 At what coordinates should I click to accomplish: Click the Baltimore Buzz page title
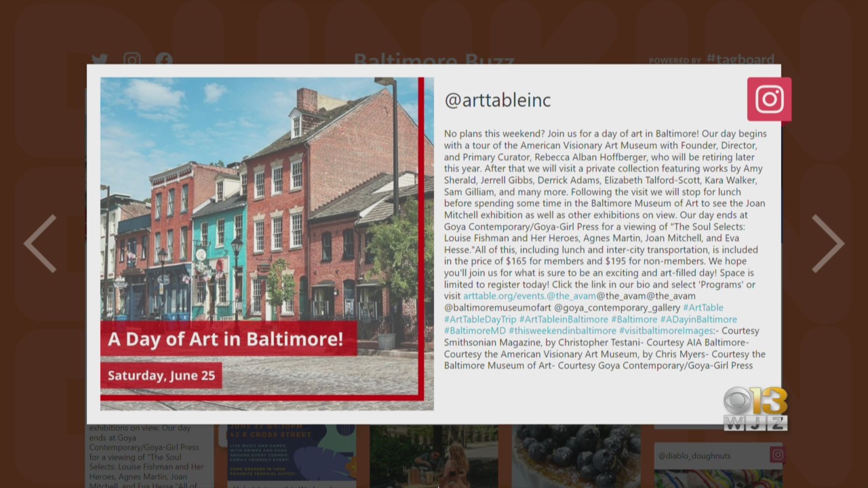tap(434, 60)
